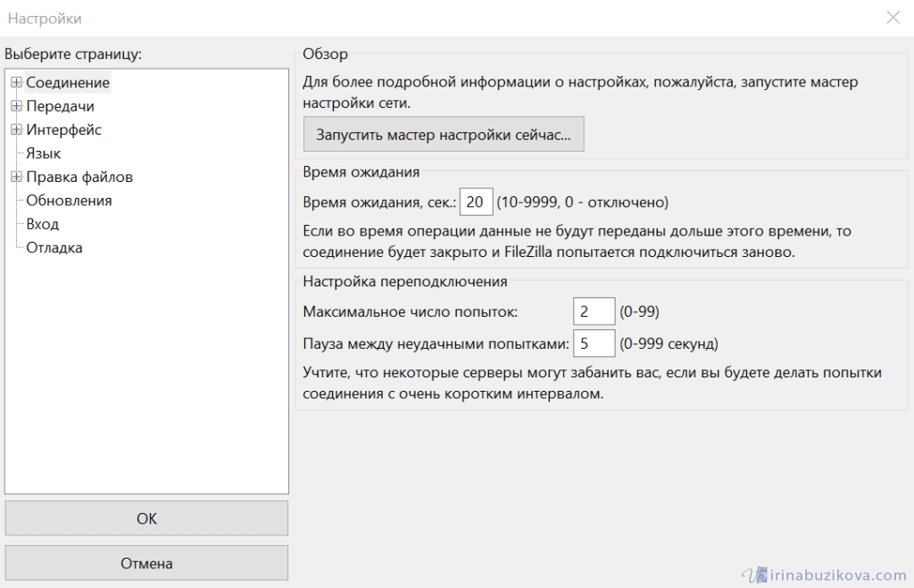Click Запустить мастер настройки сейчас button
This screenshot has width=914, height=588.
443,137
